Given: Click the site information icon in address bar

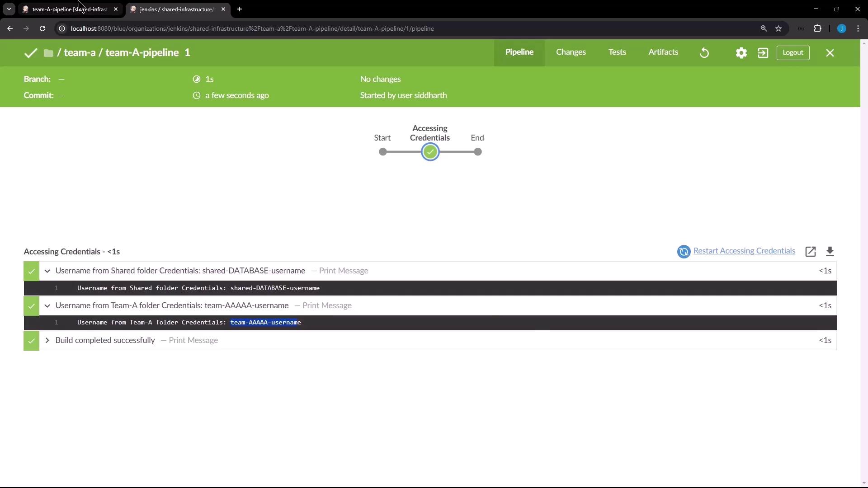Looking at the screenshot, I should click(62, 28).
